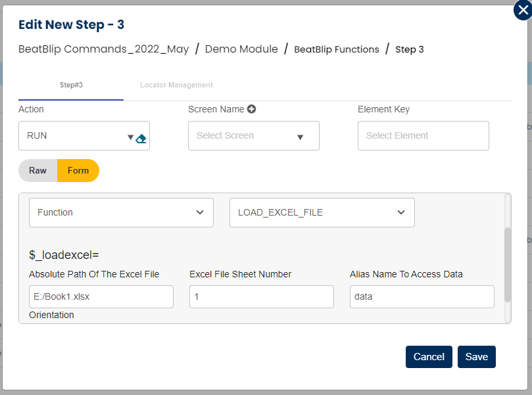
Task: Switch to Form mode
Action: pos(78,170)
